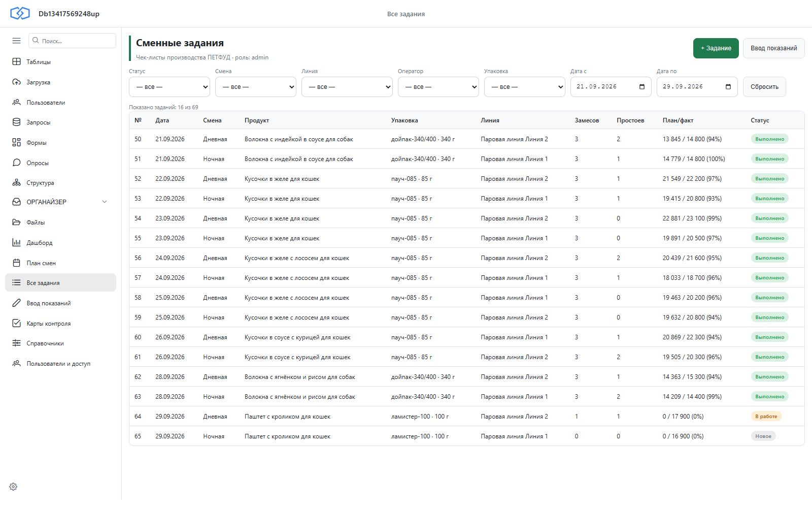Open the Смена filter dropdown
Image resolution: width=812 pixels, height=508 pixels.
(256, 87)
